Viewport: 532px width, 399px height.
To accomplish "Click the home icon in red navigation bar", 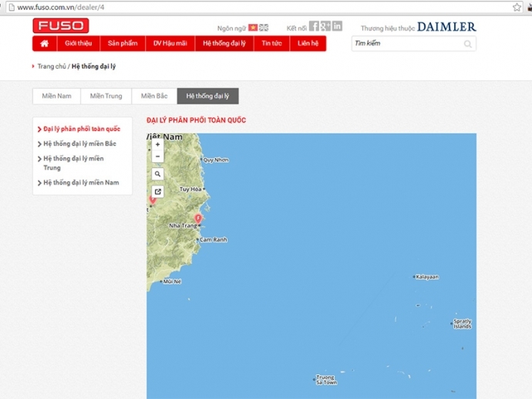I will pos(44,43).
